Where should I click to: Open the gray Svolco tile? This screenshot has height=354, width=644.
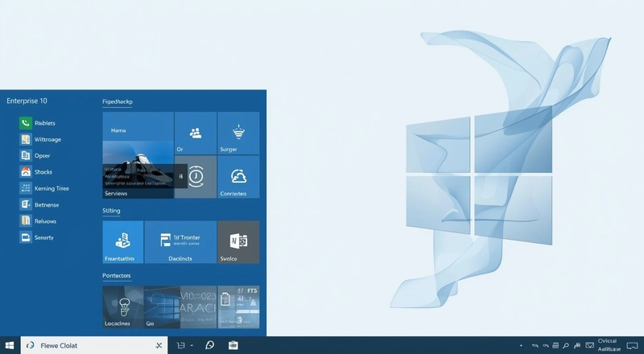[238, 242]
